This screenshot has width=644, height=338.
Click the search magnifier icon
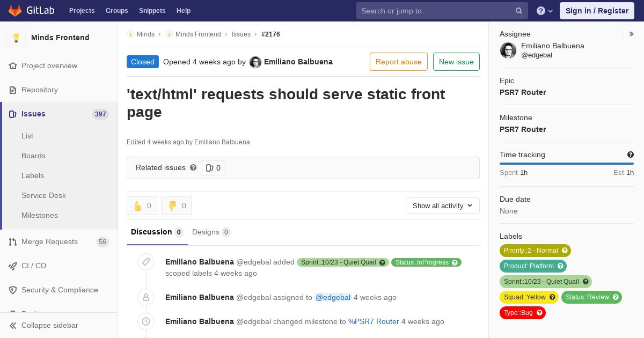(519, 11)
